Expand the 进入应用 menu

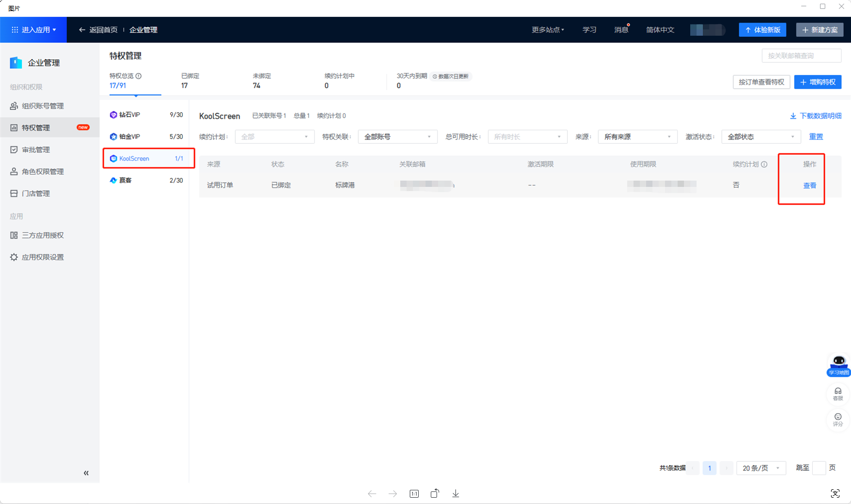[x=34, y=30]
